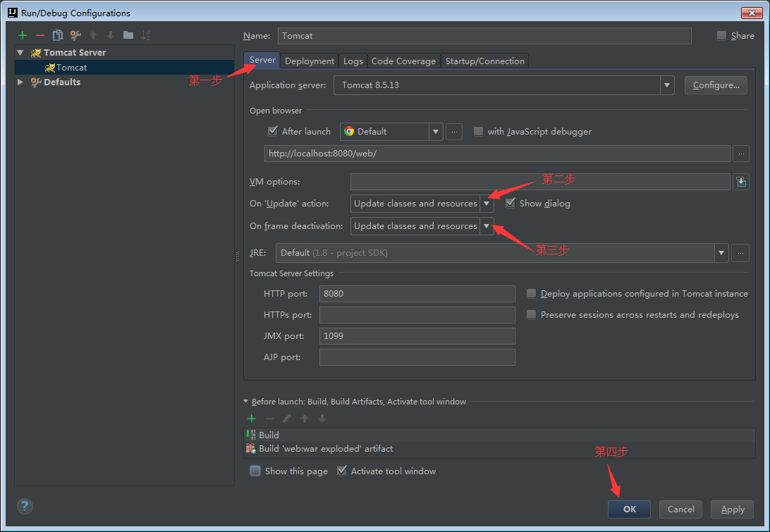Screen dimensions: 770x532
Task: Open On frame deactivation dropdown
Action: [486, 226]
